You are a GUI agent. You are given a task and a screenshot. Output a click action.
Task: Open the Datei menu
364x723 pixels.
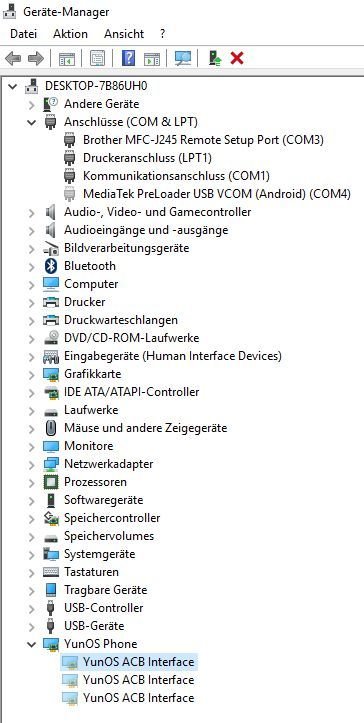pos(24,34)
